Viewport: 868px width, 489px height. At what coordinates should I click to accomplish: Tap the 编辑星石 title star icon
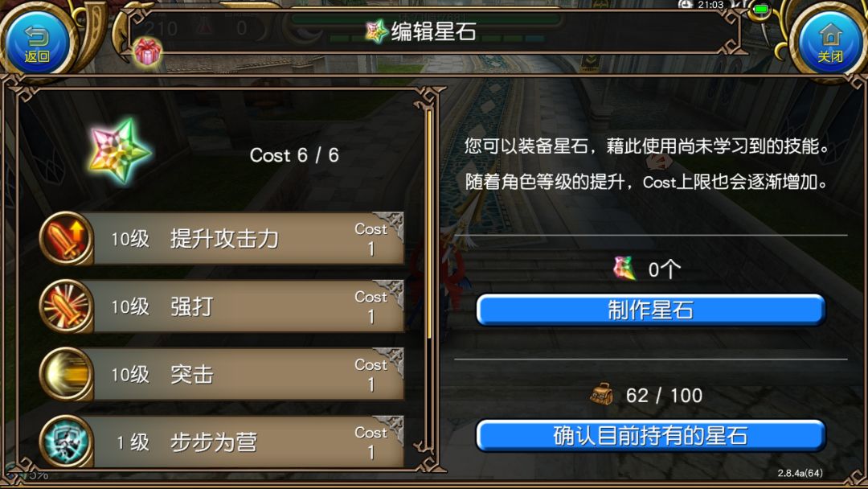pos(376,31)
